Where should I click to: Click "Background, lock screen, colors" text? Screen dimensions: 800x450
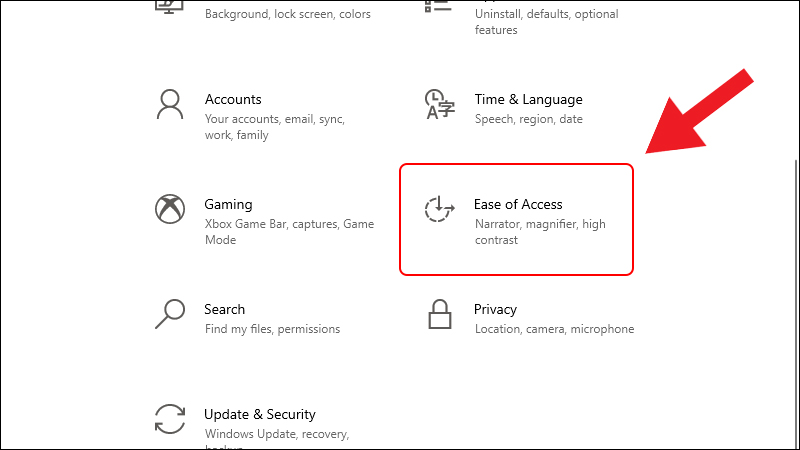[287, 14]
